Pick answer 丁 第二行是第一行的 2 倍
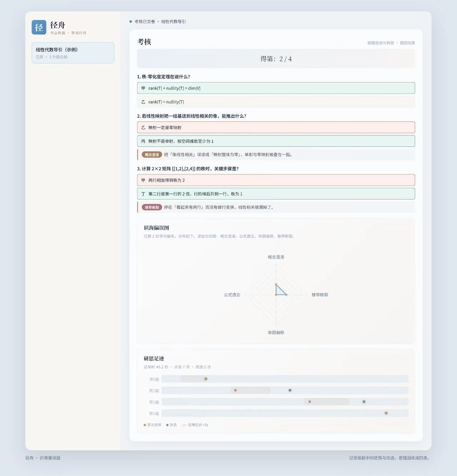457x476 pixels. [276, 194]
